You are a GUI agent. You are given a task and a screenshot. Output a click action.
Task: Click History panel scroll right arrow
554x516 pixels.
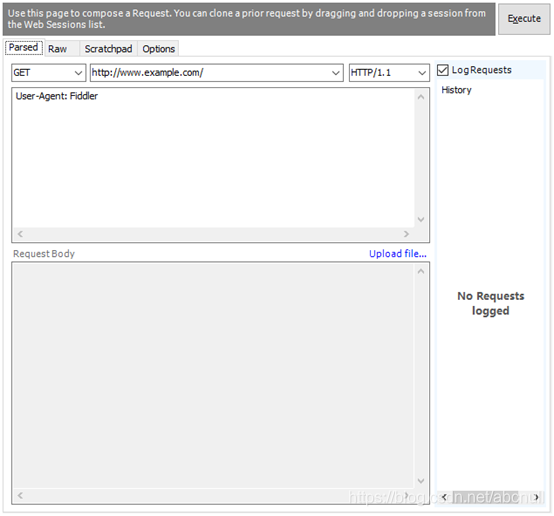click(536, 497)
